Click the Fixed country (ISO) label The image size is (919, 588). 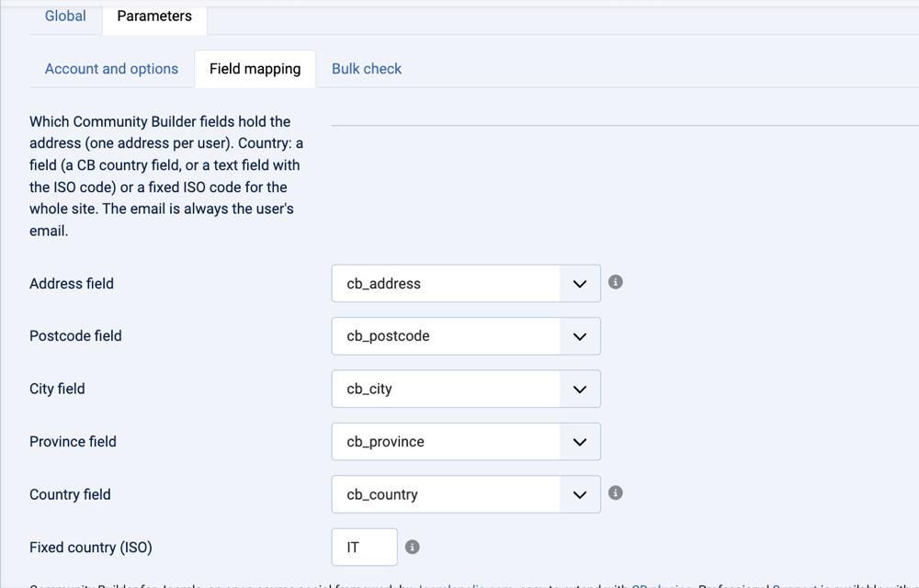tap(91, 547)
